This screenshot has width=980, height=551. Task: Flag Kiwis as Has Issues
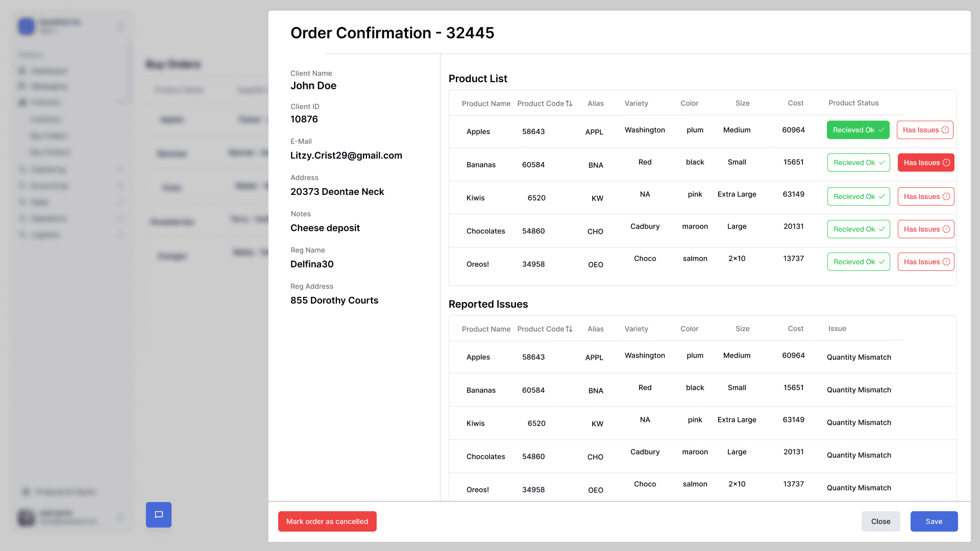(x=926, y=196)
